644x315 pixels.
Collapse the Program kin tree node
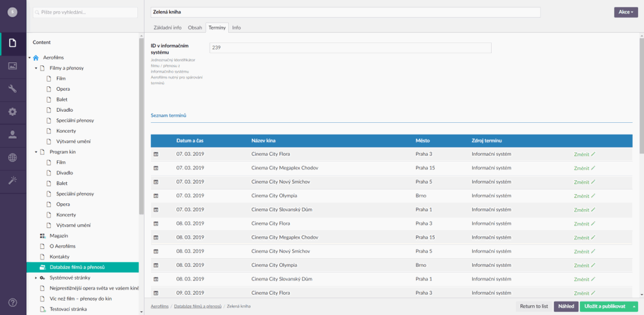tap(36, 152)
